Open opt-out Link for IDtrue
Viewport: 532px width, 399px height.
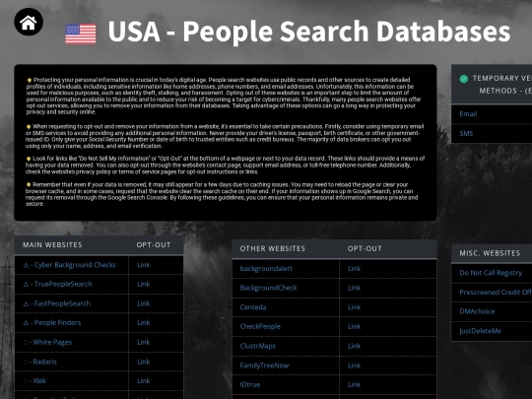coord(355,385)
